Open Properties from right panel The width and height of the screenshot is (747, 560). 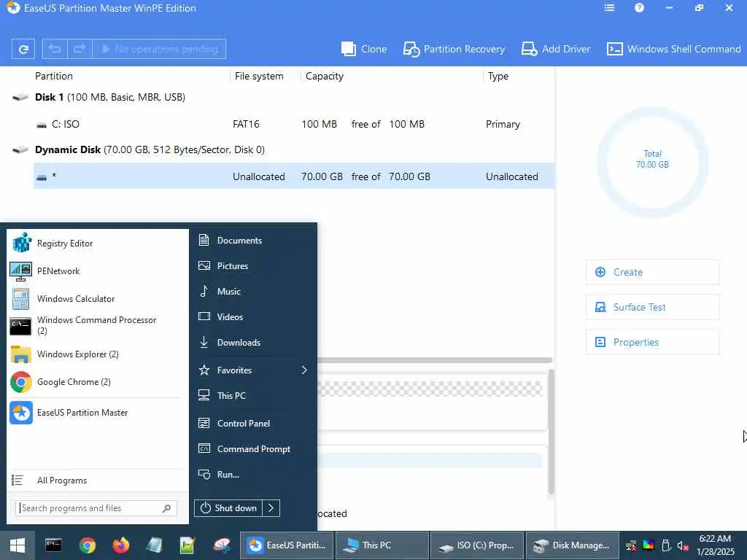pyautogui.click(x=652, y=342)
